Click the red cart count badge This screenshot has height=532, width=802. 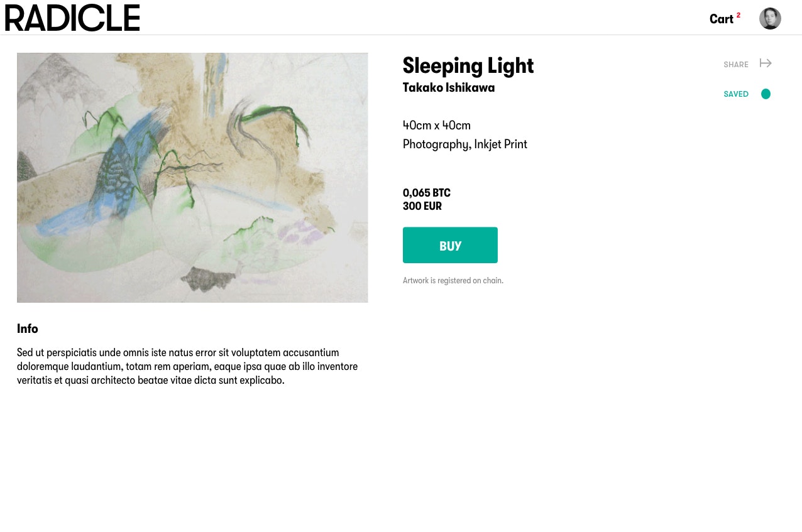739,14
